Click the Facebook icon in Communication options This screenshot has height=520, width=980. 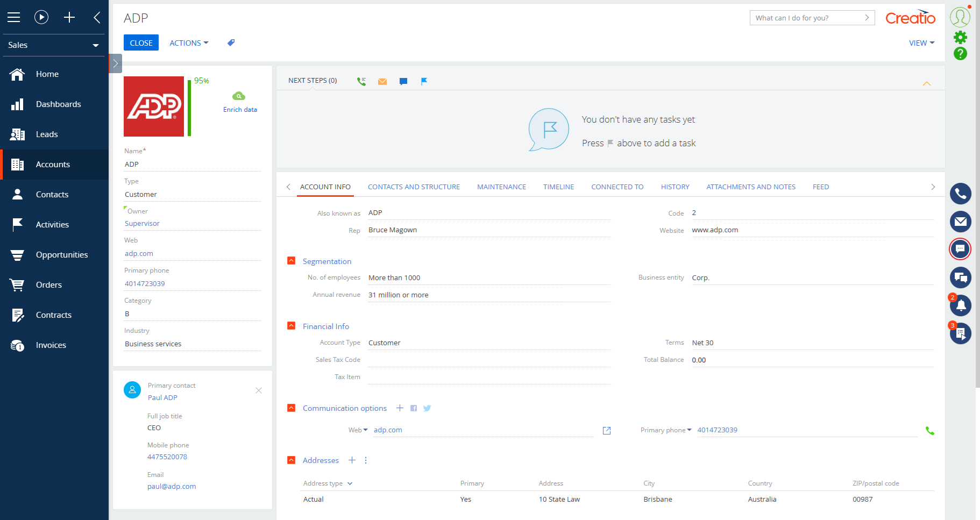[x=414, y=408]
